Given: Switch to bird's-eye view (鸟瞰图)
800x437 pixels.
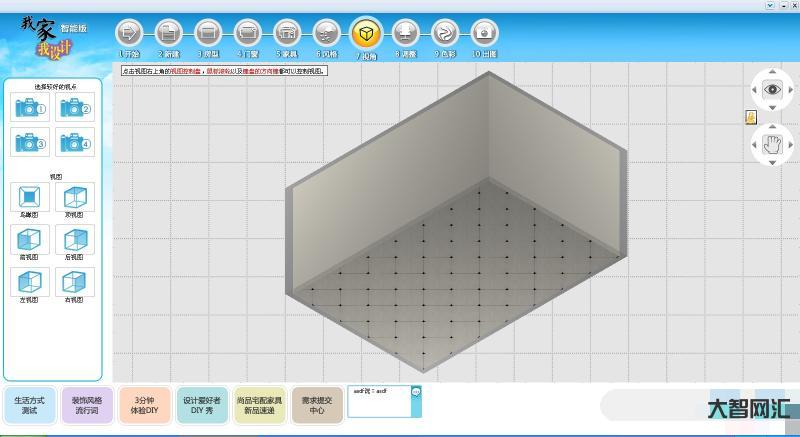Looking at the screenshot, I should click(30, 196).
